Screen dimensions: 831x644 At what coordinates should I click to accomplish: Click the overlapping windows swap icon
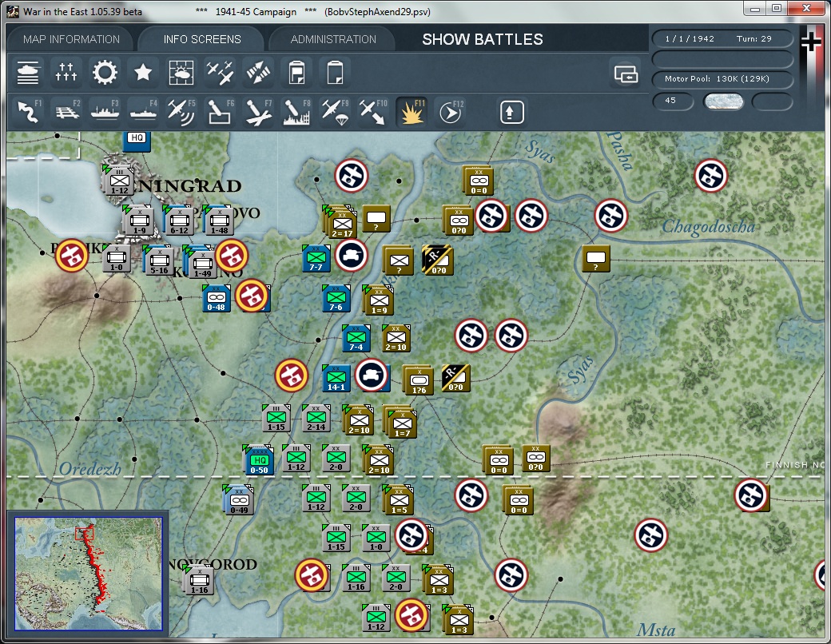pyautogui.click(x=626, y=74)
